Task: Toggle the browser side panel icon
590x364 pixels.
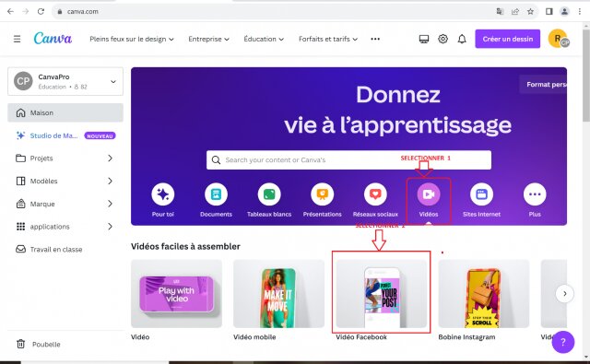Action: coord(549,11)
